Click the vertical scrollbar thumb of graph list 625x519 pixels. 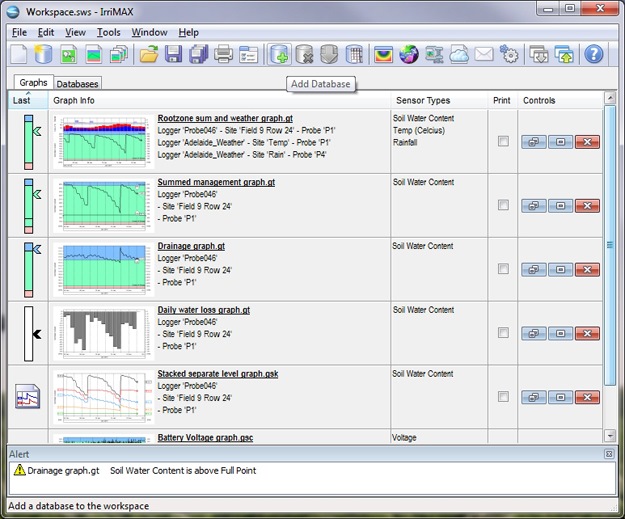[610, 245]
